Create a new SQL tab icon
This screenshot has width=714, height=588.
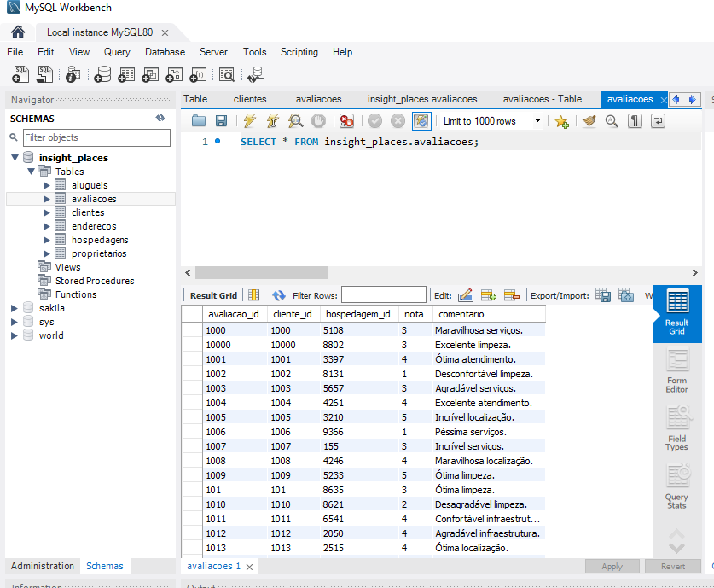click(x=20, y=74)
